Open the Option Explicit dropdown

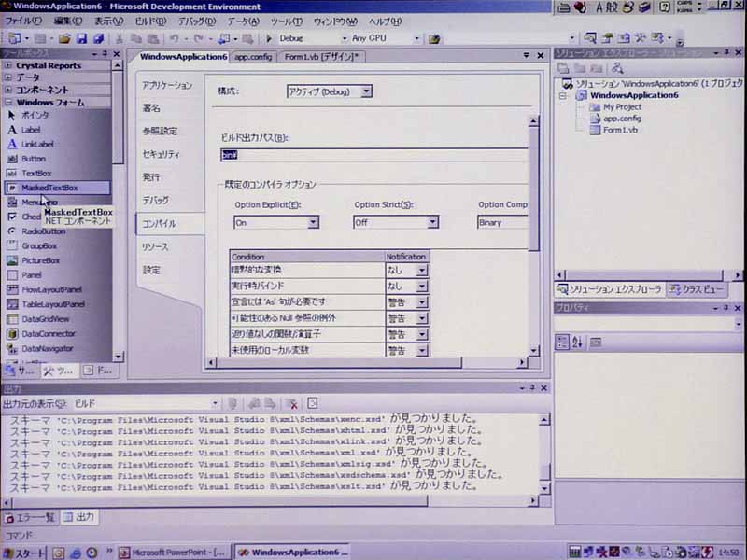(313, 222)
